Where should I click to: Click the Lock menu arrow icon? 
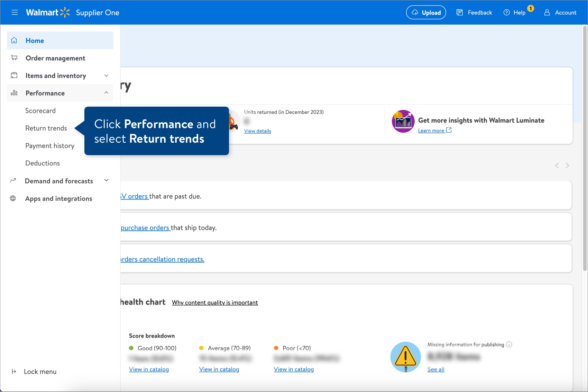click(14, 372)
